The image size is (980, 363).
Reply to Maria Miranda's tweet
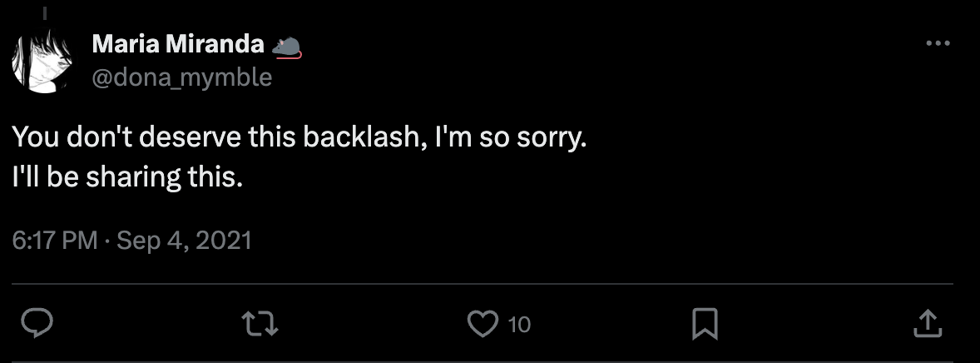click(37, 323)
